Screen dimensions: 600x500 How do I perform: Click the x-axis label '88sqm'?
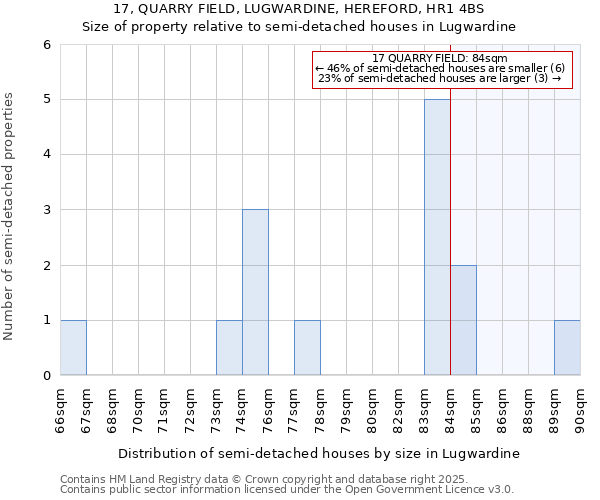click(x=528, y=411)
